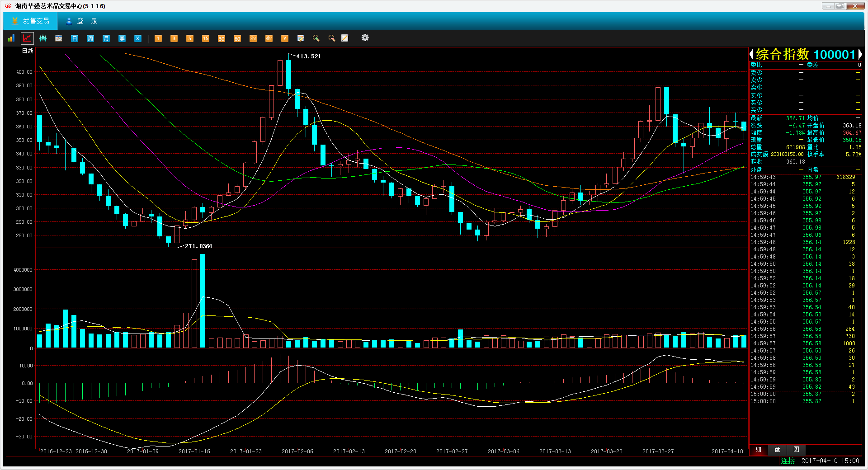Image resolution: width=868 pixels, height=470 pixels.
Task: Minimize the trading window
Action: click(828, 6)
